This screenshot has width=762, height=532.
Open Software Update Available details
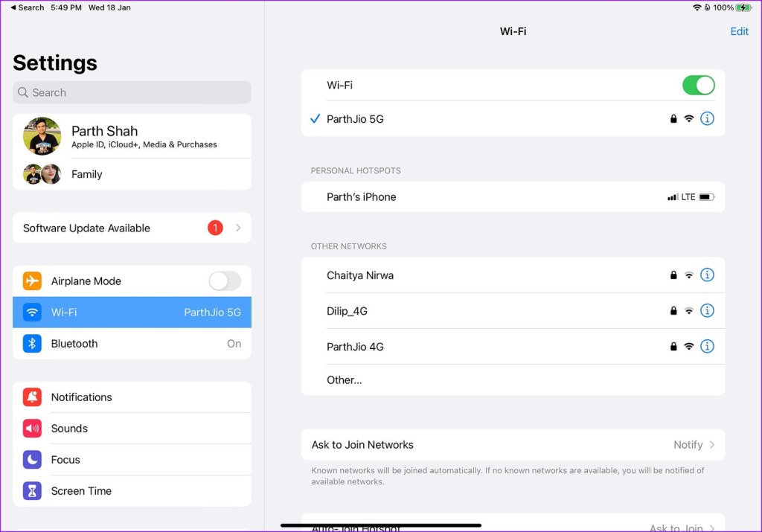click(x=131, y=227)
